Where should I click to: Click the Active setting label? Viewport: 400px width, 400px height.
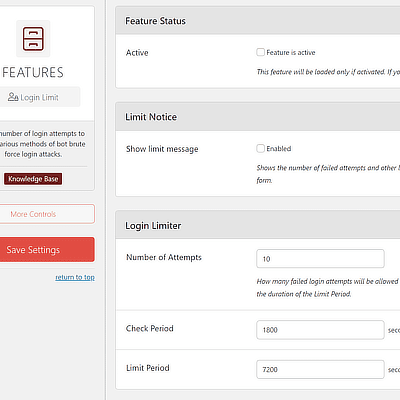pyautogui.click(x=137, y=53)
